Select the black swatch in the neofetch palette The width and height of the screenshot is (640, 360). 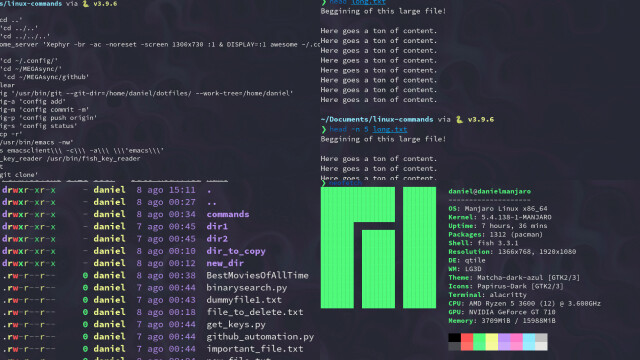[x=454, y=338]
